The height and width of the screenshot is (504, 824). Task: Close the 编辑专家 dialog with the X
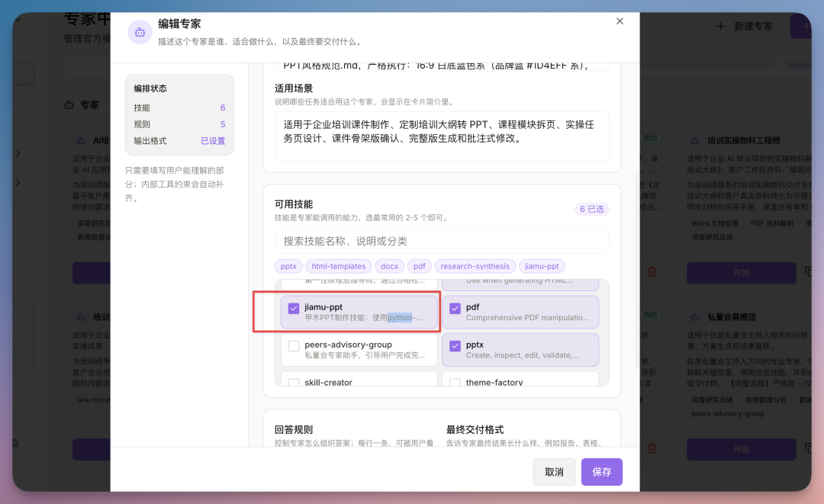[620, 21]
